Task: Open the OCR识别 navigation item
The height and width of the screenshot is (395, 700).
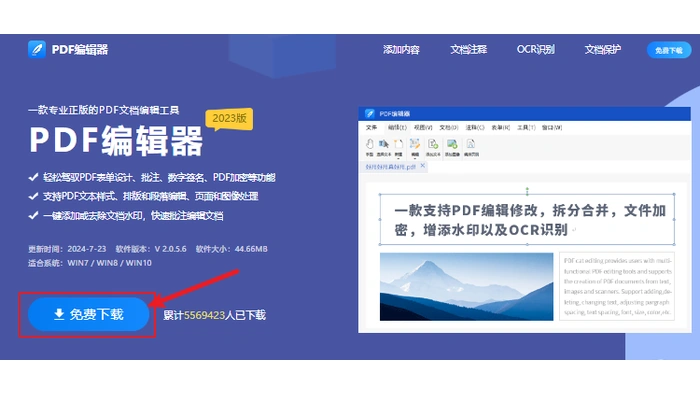Action: [535, 50]
